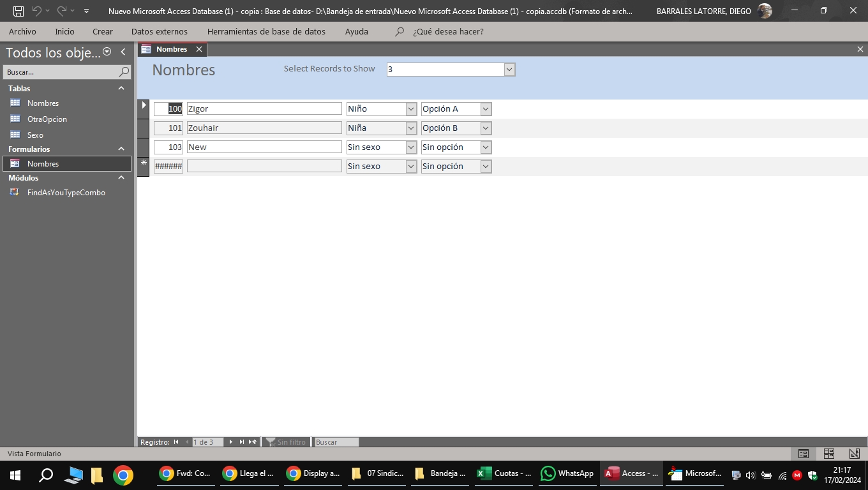Click the name field containing Zigor

coord(264,108)
